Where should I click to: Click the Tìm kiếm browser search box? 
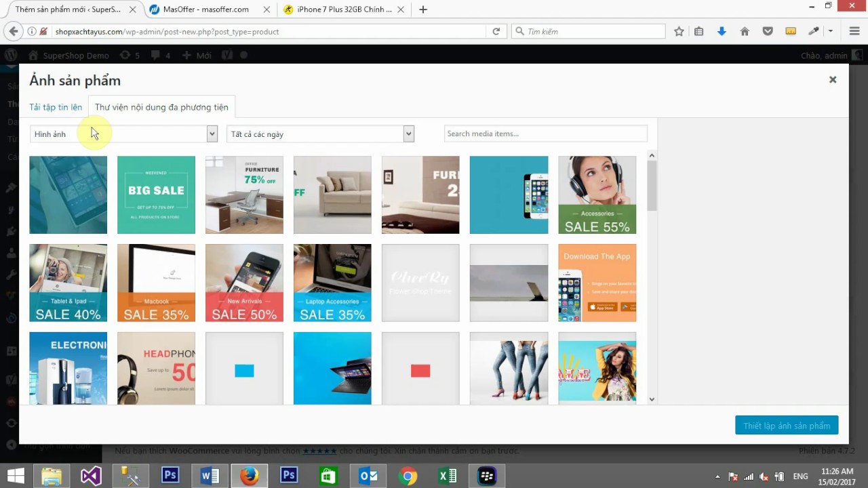click(588, 31)
